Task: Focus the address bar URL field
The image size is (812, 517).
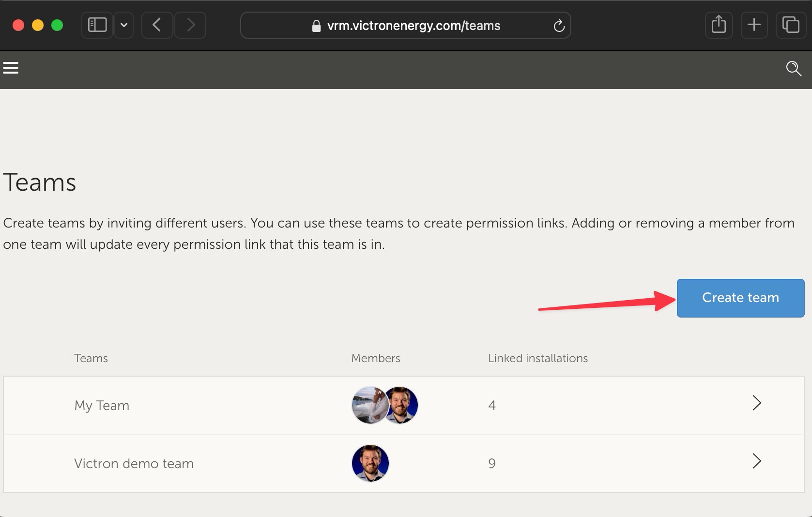Action: click(x=414, y=26)
